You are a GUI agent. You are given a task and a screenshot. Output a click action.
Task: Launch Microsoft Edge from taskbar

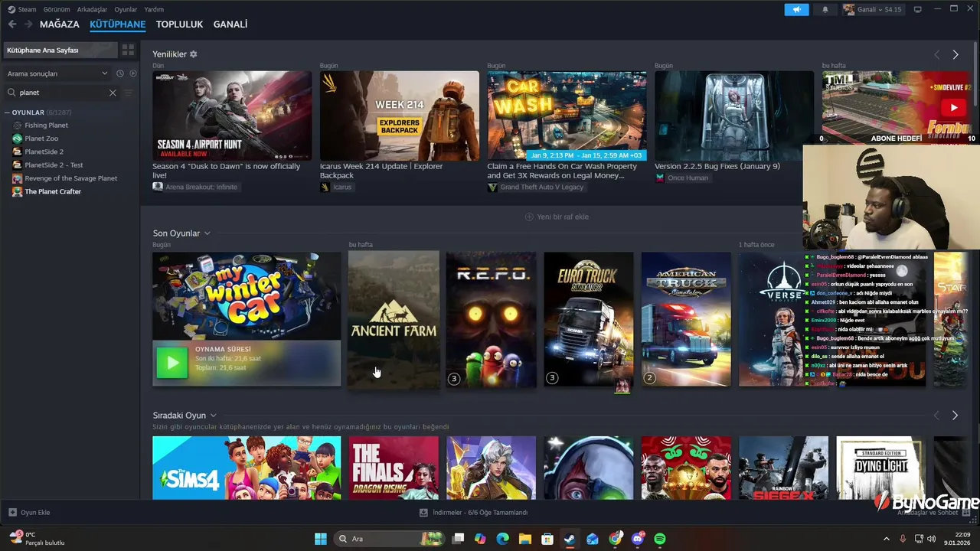(502, 539)
